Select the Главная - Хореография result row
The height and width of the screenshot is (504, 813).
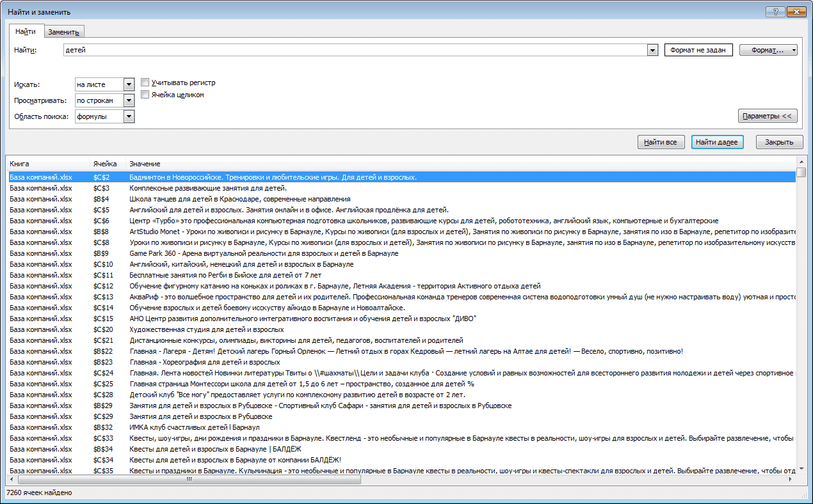point(401,362)
